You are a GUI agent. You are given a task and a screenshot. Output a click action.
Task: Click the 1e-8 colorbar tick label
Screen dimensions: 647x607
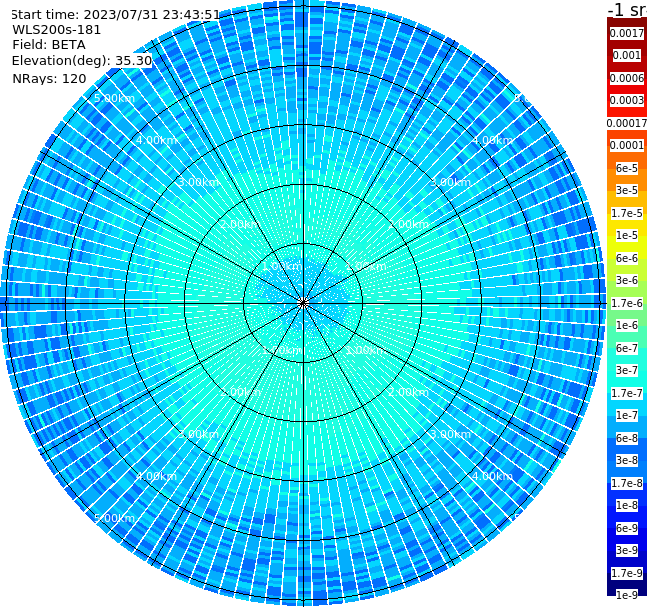coord(627,505)
